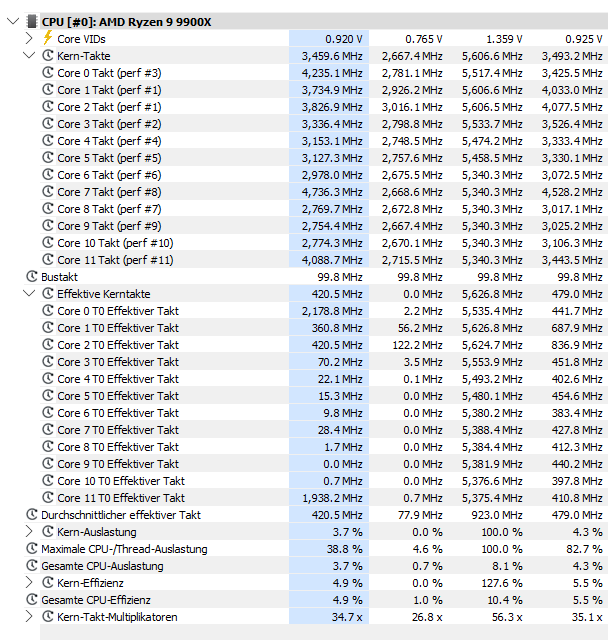This screenshot has height=640, width=608.
Task: Click the CPU chip icon in the header
Action: [31, 21]
